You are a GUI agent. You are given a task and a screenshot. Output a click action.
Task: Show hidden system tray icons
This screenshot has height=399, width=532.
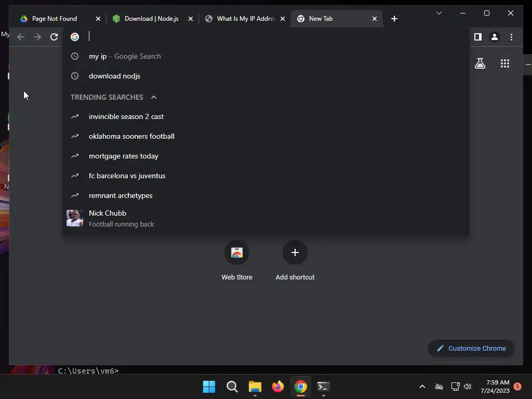(x=422, y=387)
